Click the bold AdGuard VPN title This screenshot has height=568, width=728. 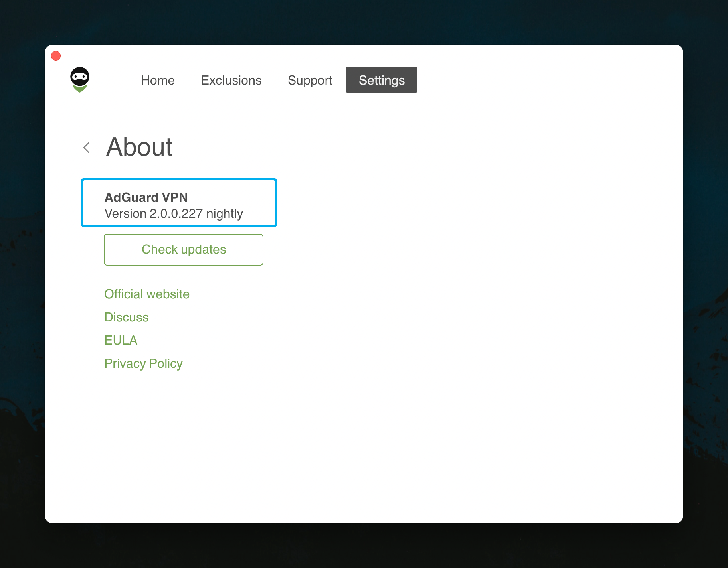click(146, 197)
